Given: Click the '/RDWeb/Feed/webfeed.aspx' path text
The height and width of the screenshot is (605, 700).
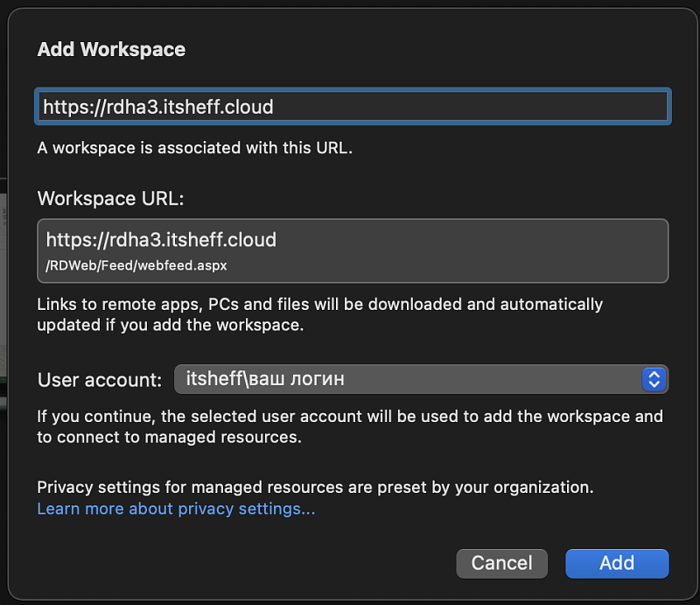Looking at the screenshot, I should (136, 265).
